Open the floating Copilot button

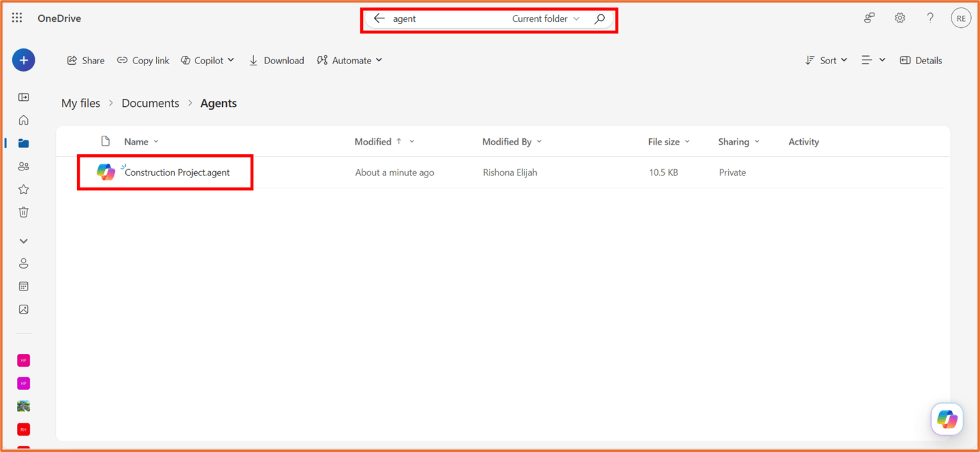[x=947, y=419]
